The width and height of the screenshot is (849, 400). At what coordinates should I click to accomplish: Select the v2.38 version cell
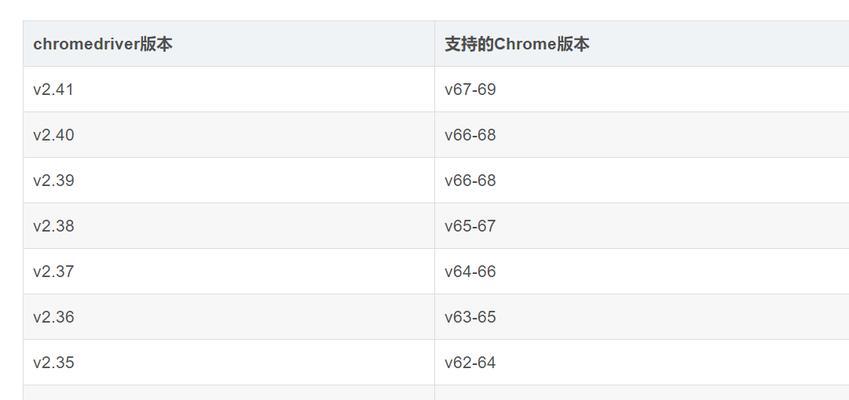coord(228,226)
